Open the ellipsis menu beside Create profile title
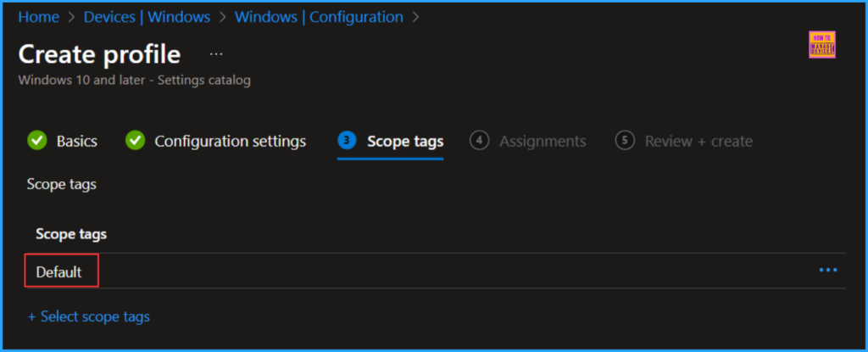Screen dimensions: 868x352 tap(216, 54)
